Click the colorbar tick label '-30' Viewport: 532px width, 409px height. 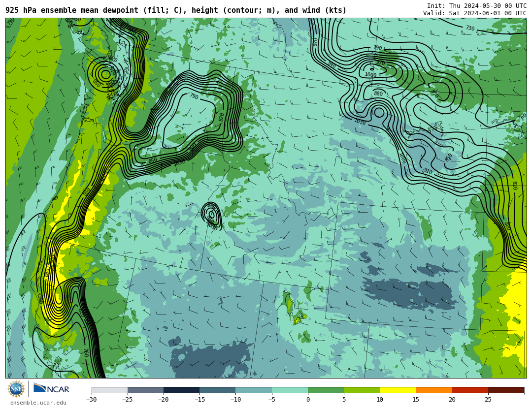[x=91, y=400]
